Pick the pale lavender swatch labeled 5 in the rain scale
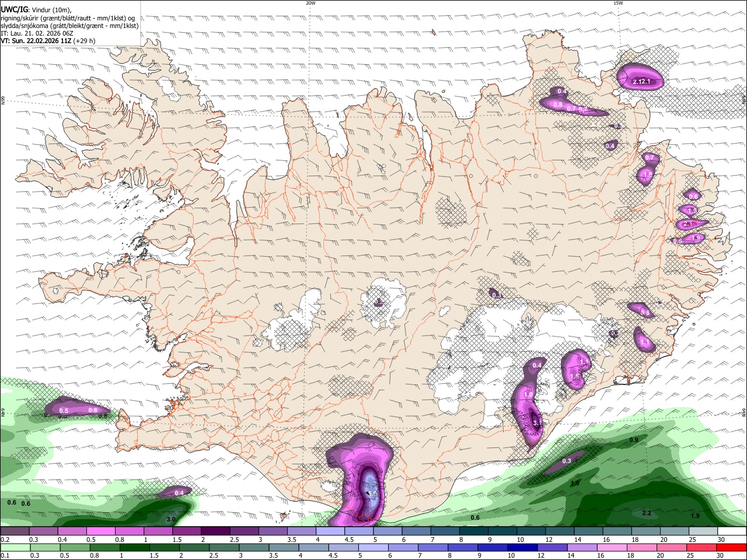 374,548
